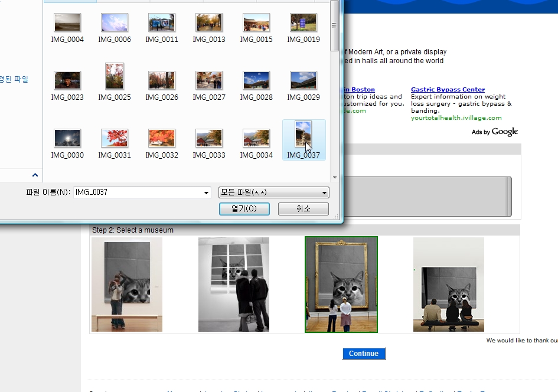Open the Gastric Bypass Center ad link

(x=448, y=90)
